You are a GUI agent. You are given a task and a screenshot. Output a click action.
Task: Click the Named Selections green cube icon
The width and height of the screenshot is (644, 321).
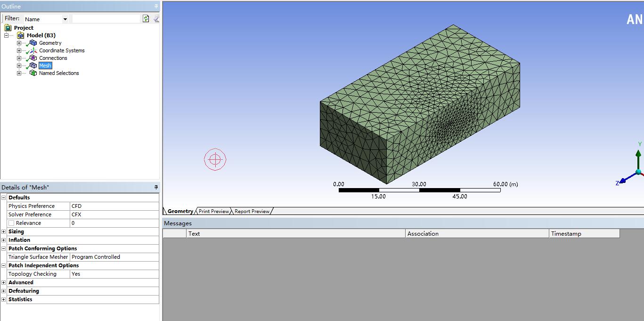pos(33,73)
